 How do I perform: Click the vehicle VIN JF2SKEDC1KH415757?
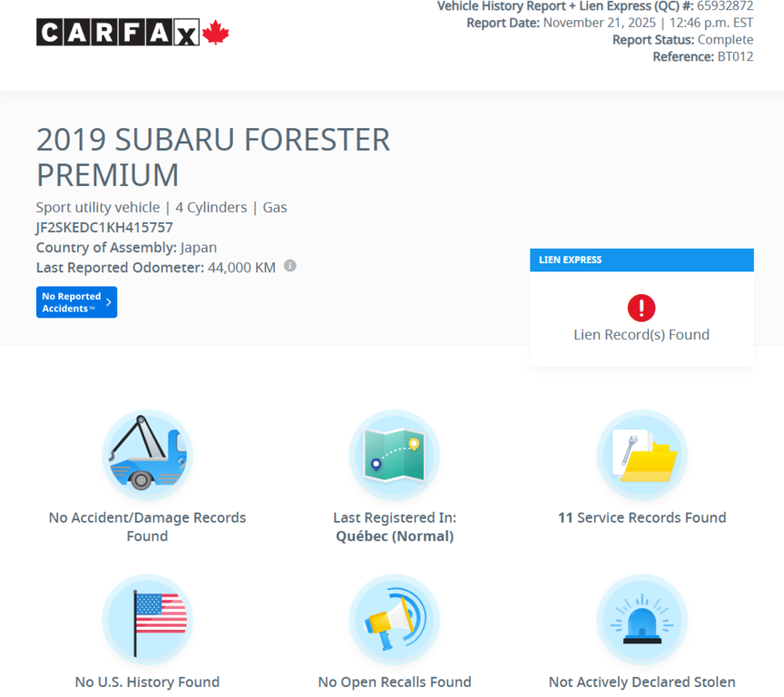(105, 227)
